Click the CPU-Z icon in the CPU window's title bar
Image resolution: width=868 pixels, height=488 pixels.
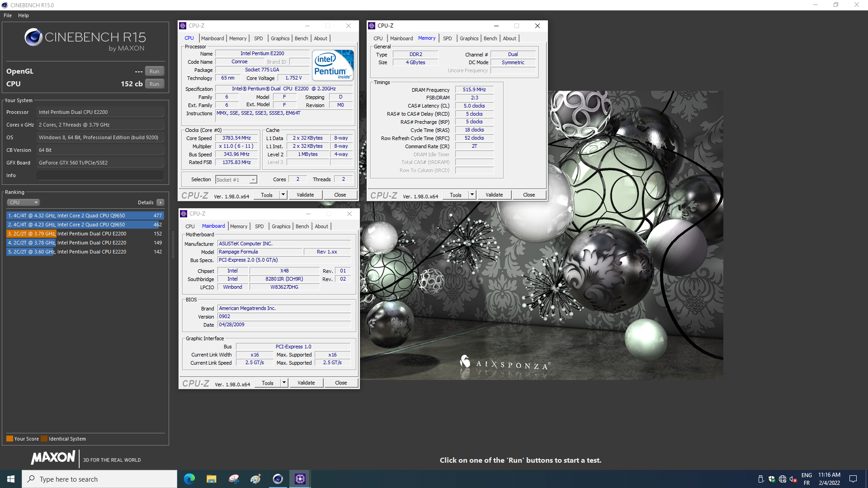[183, 26]
